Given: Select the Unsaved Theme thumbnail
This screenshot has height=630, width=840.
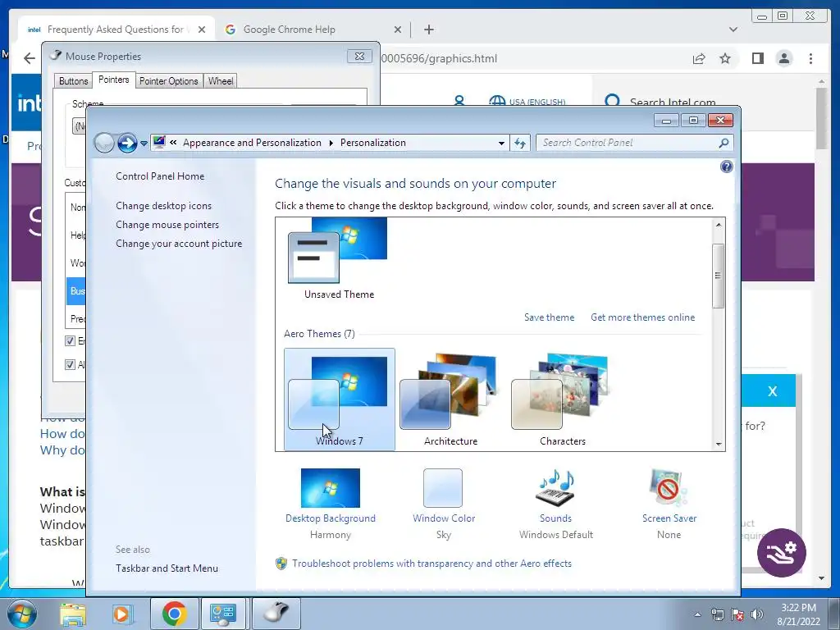Looking at the screenshot, I should coord(338,251).
